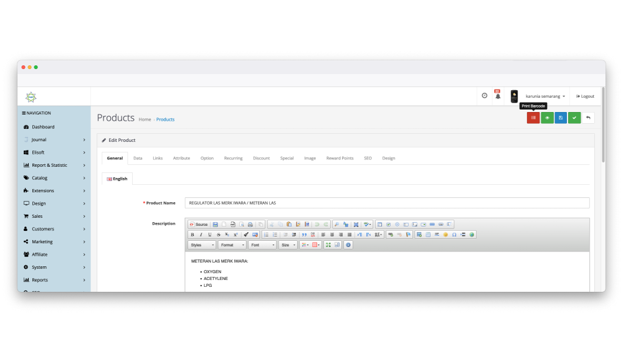The image size is (623, 364).
Task: Click the back arrow button
Action: pyautogui.click(x=588, y=118)
